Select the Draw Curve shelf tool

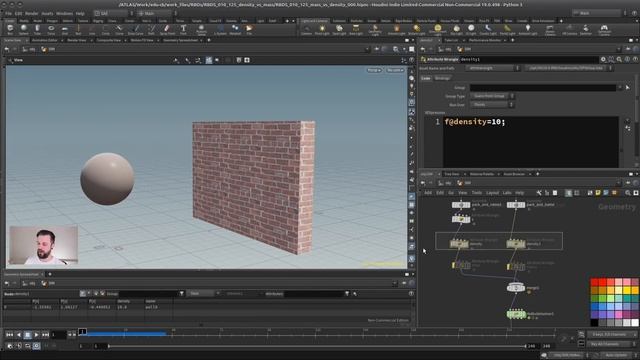pyautogui.click(x=136, y=29)
